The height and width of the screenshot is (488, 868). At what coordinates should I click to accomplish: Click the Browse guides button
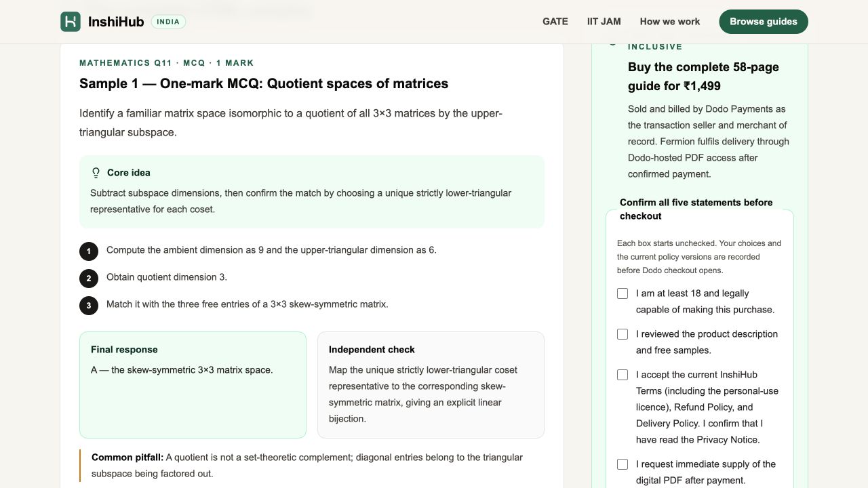(764, 22)
